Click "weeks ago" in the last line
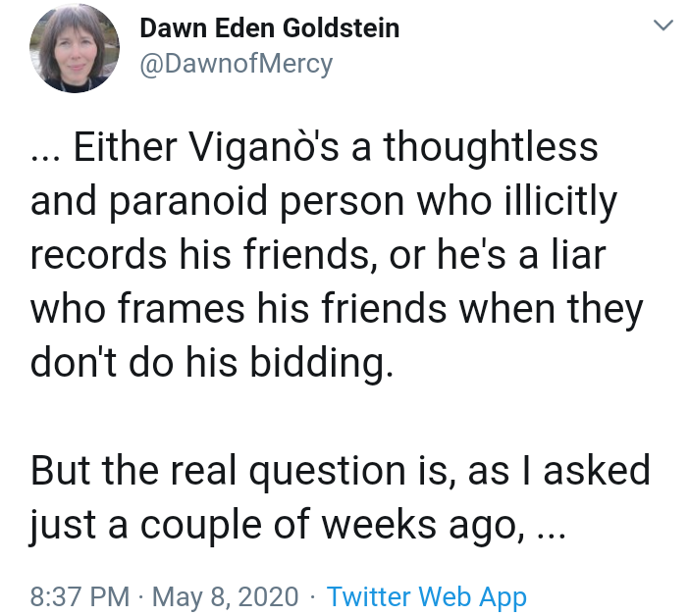This screenshot has width=689, height=616. click(x=420, y=525)
